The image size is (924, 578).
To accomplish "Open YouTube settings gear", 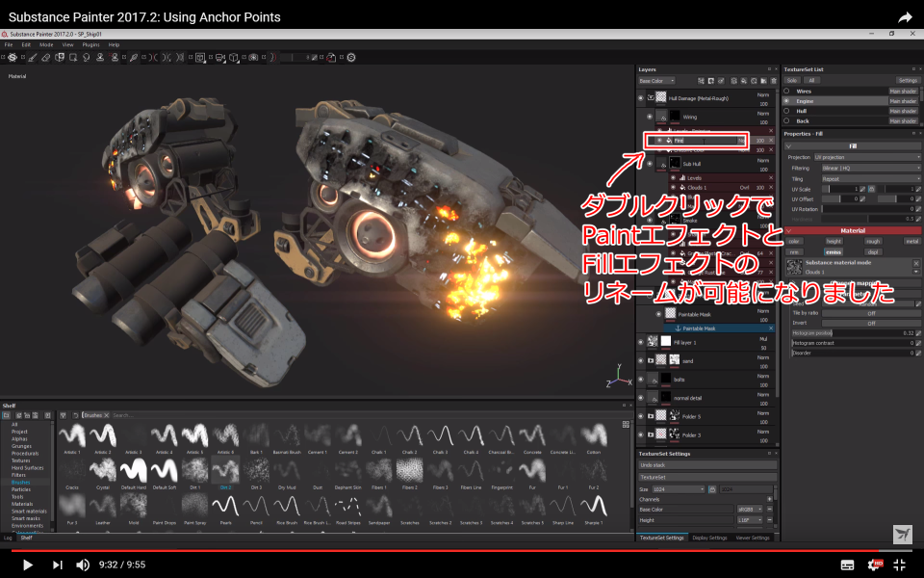I will (x=874, y=565).
